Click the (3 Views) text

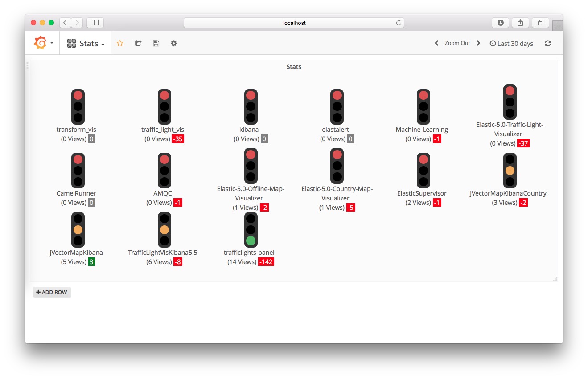click(505, 203)
